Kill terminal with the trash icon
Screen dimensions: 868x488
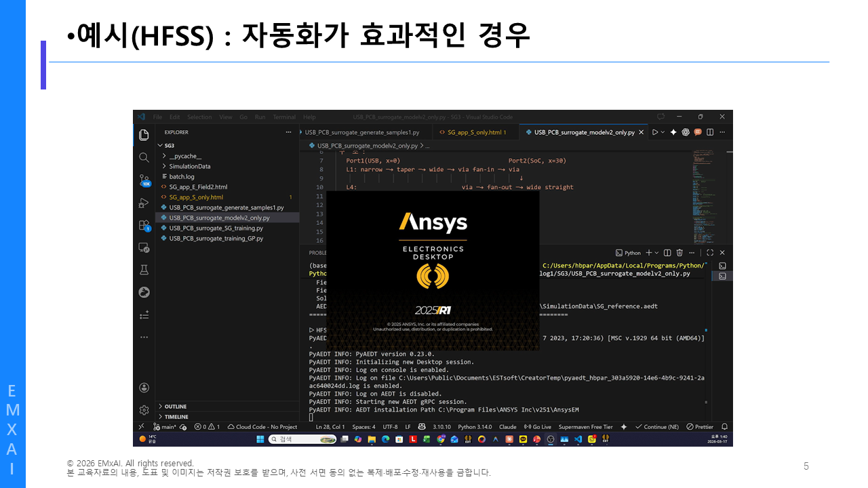[x=679, y=253]
